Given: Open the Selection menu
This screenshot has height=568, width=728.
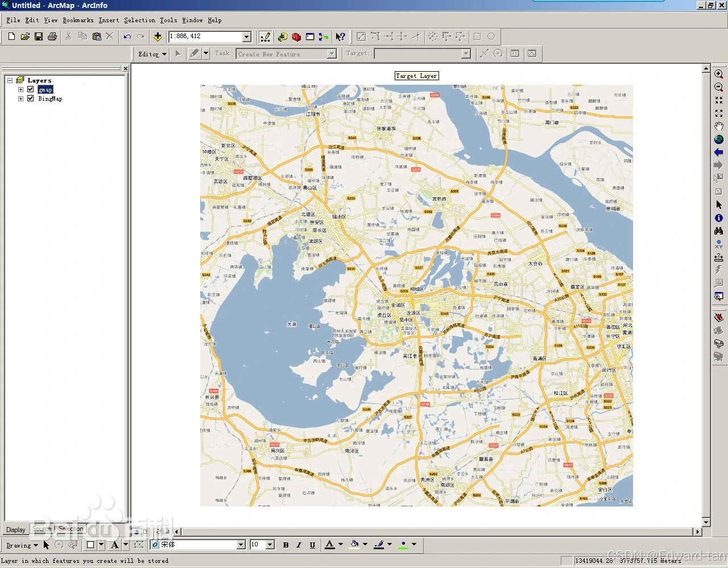Looking at the screenshot, I should click(140, 20).
